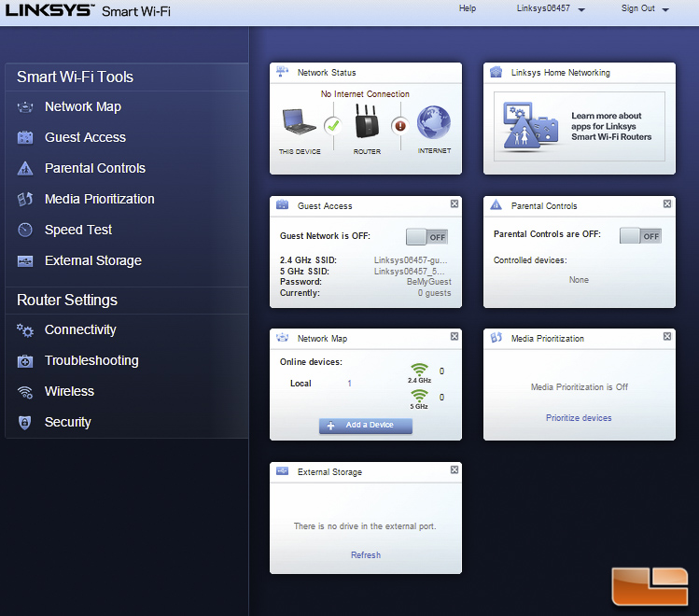
Task: Toggle the Parental Controls OFF switch
Action: click(x=640, y=236)
